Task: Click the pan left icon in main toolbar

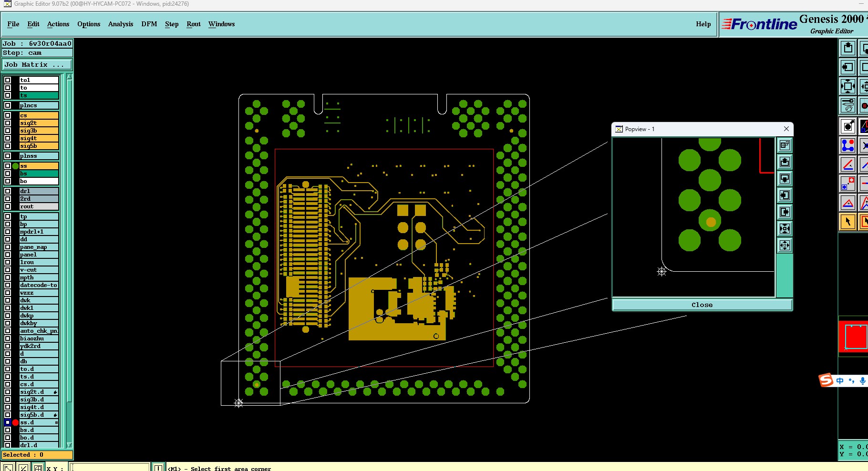Action: pyautogui.click(x=847, y=67)
